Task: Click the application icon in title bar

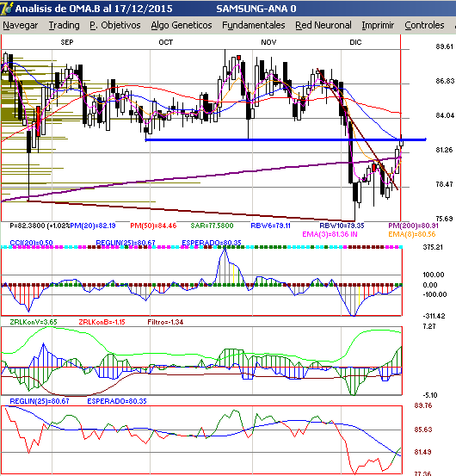Action: tap(6, 9)
